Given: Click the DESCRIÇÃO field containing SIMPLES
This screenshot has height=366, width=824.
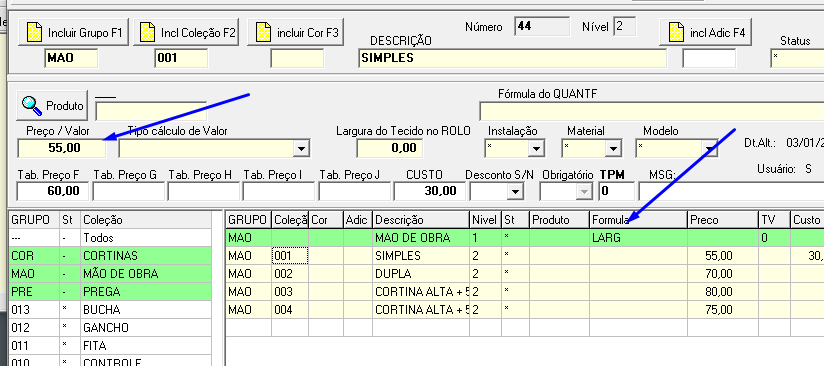Looking at the screenshot, I should 512,58.
